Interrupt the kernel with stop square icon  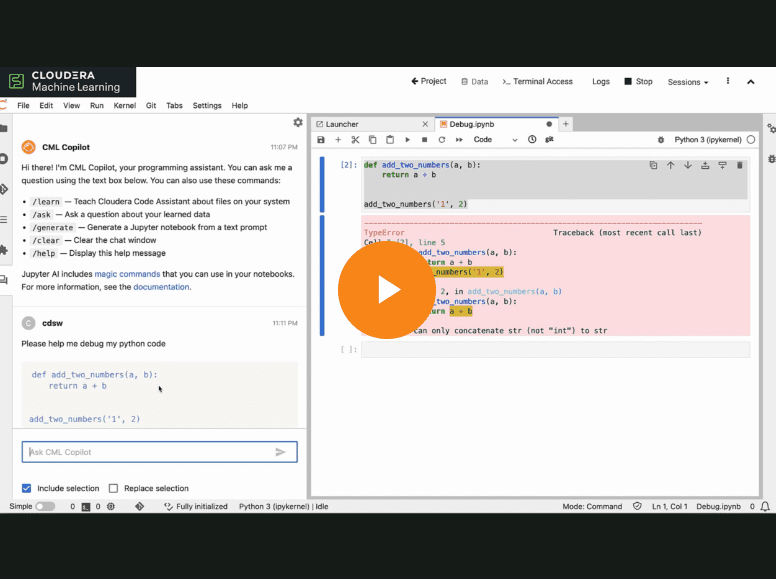[x=424, y=140]
